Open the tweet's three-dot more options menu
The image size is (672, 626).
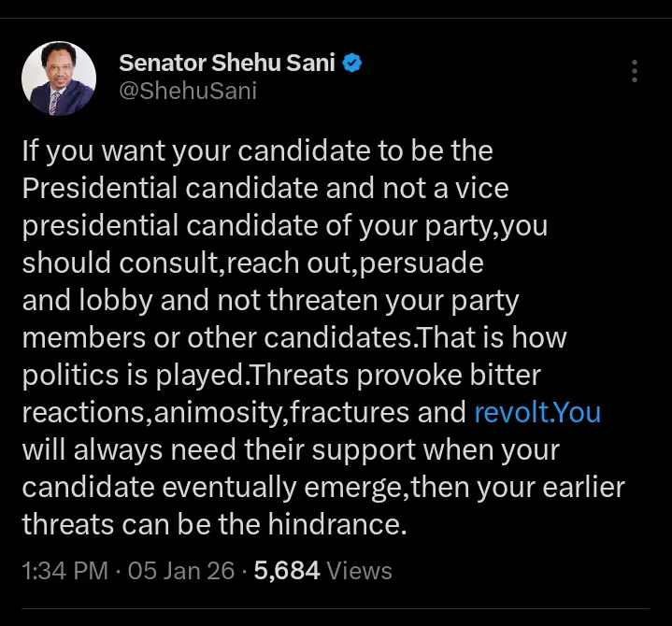click(x=635, y=72)
